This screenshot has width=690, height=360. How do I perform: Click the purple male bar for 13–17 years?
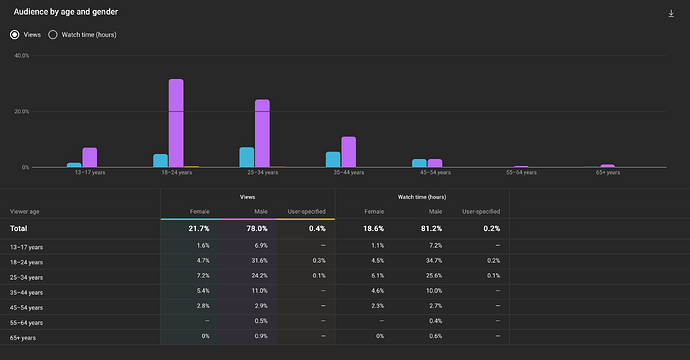click(90, 158)
